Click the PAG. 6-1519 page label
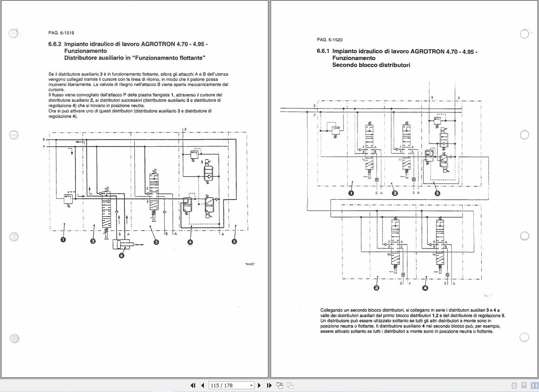Screen dimensions: 539x392 click(x=61, y=33)
